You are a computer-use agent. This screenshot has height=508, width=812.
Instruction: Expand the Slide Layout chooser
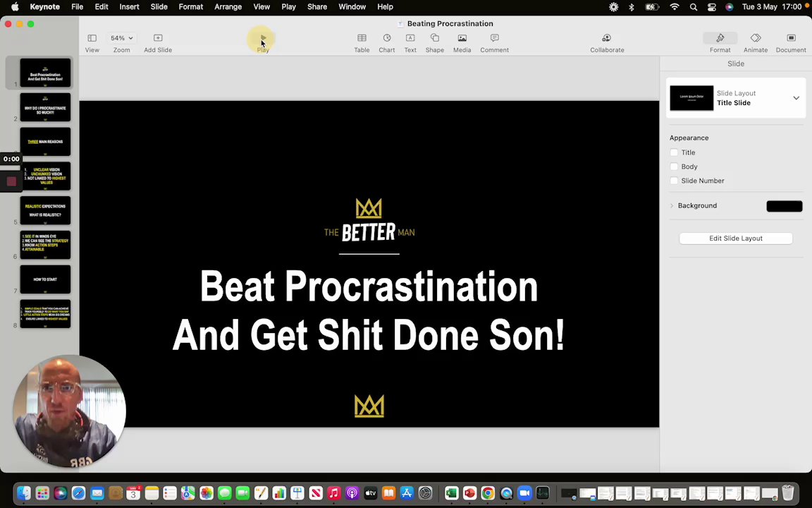796,98
